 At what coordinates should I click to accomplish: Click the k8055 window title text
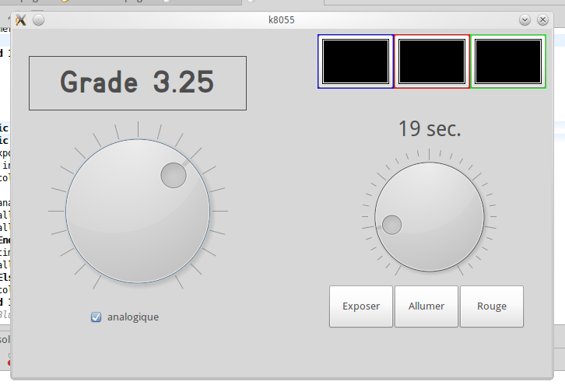[281, 20]
